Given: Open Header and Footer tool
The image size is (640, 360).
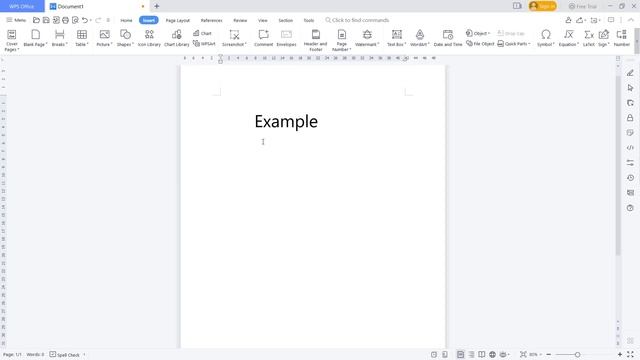Looking at the screenshot, I should (316, 40).
